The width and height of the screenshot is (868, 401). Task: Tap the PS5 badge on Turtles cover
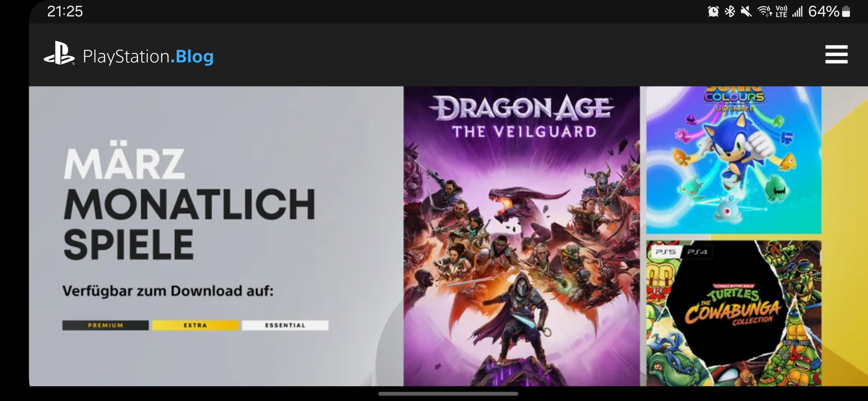[x=666, y=252]
